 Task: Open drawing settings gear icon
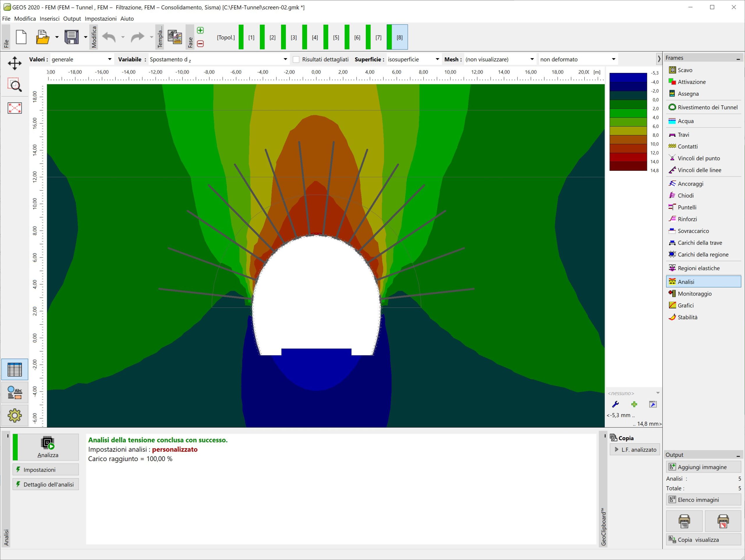click(15, 415)
